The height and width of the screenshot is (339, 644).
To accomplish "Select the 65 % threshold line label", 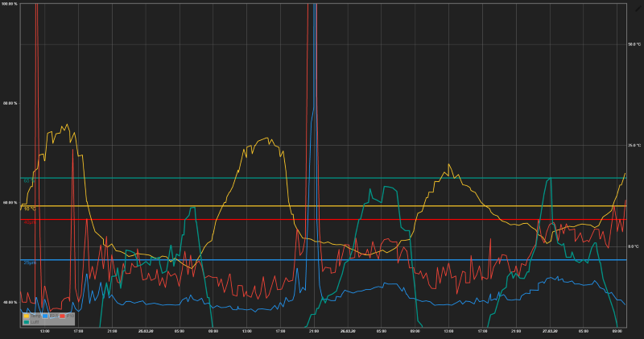I will click(x=29, y=181).
